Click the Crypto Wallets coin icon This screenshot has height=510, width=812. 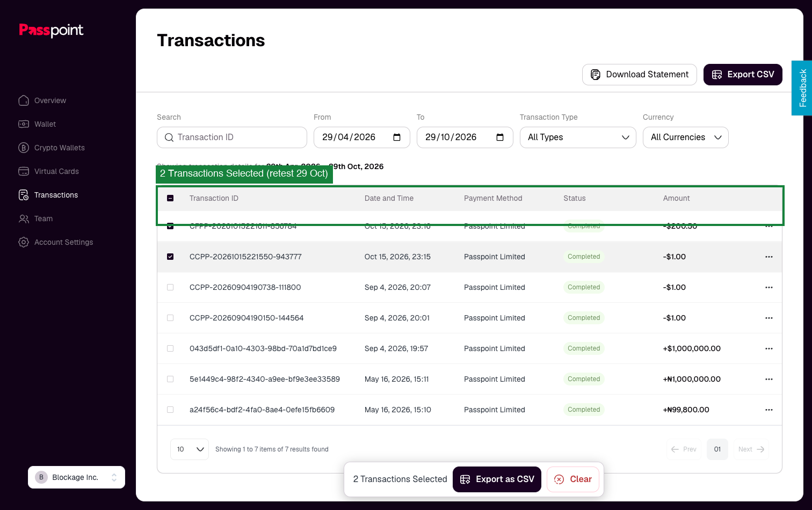24,148
